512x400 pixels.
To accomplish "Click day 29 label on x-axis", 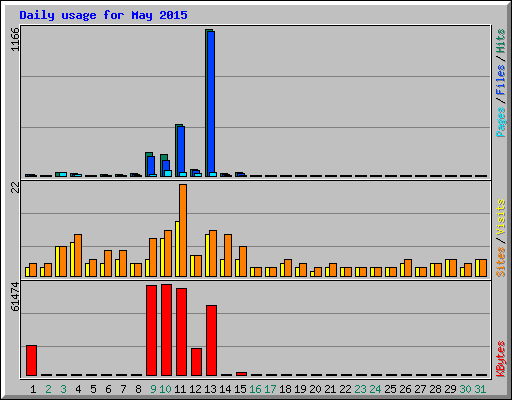I will (x=450, y=389).
